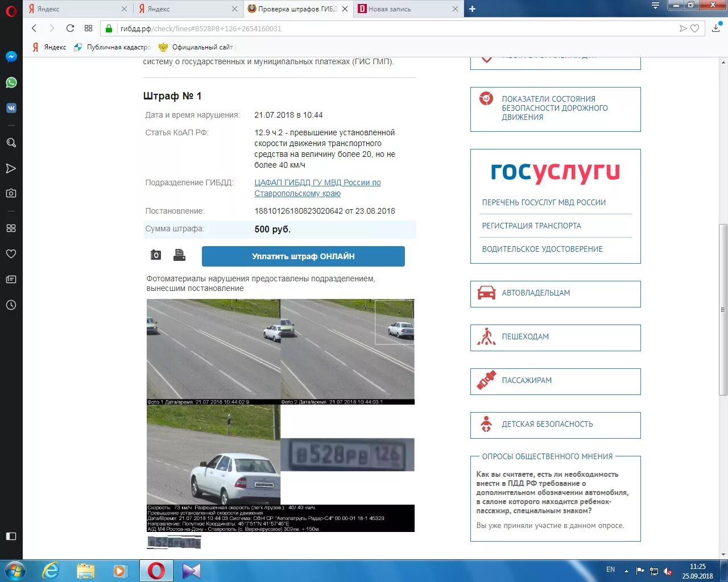728x582 pixels.
Task: Open downloads icon in toolbar
Action: coord(715,28)
